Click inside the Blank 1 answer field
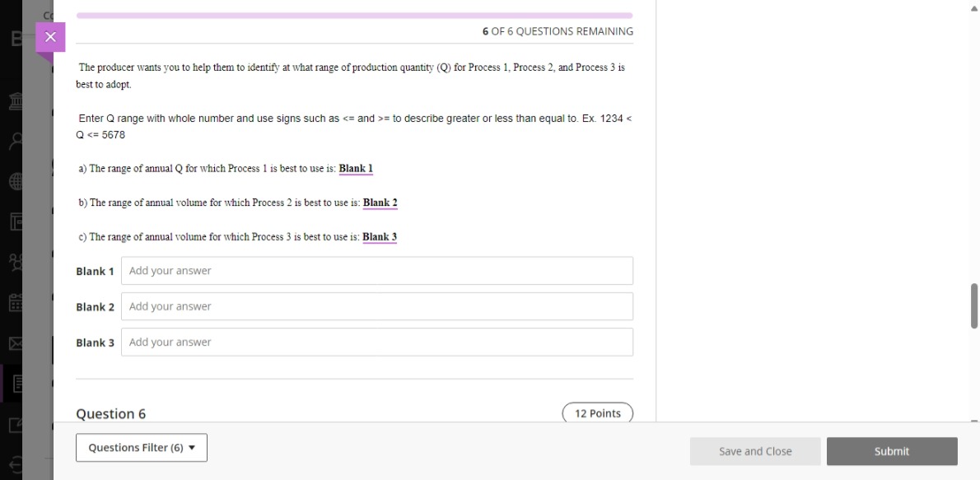 coord(376,270)
